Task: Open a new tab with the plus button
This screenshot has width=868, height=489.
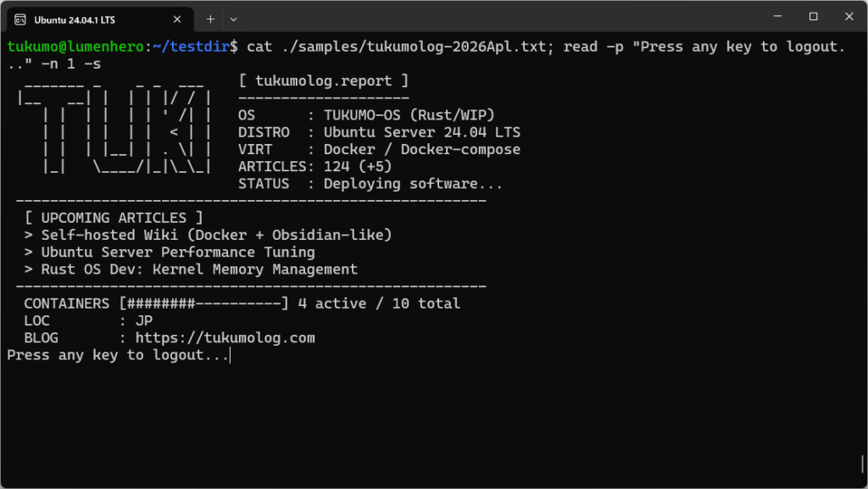Action: (x=210, y=19)
